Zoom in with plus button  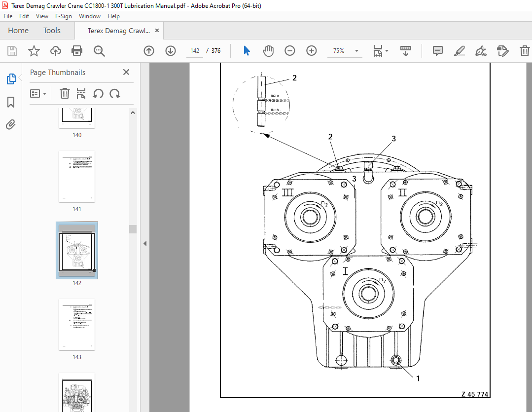pos(311,51)
